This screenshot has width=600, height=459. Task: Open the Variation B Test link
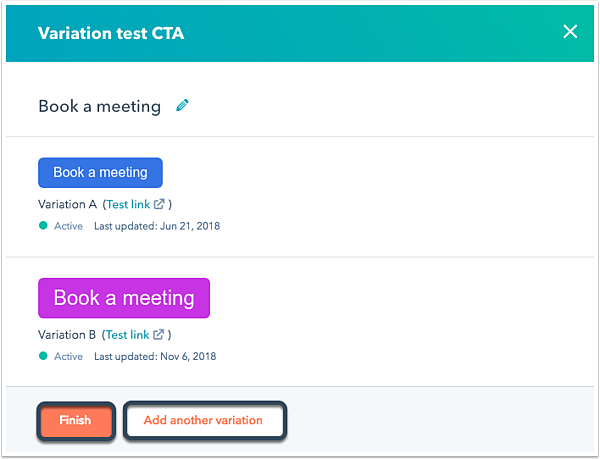coord(127,335)
